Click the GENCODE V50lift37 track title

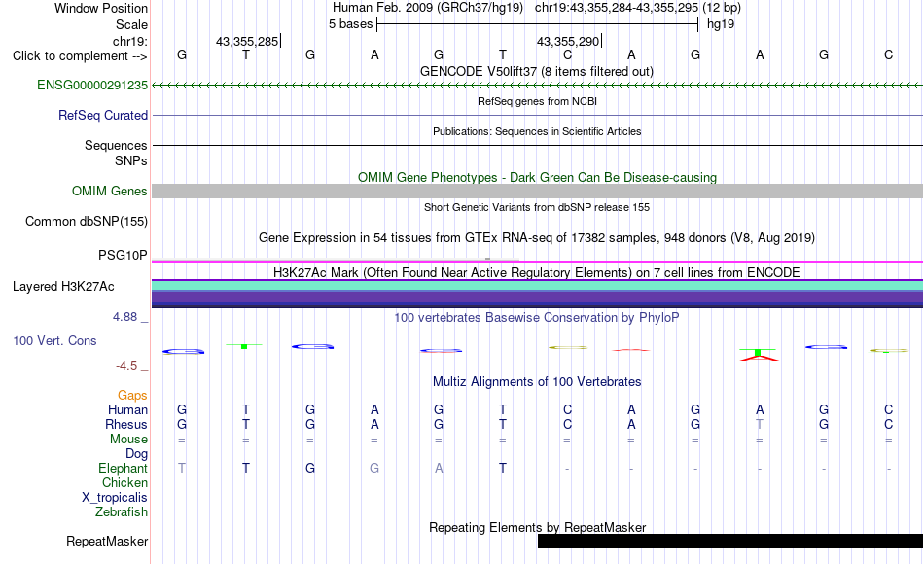536,71
